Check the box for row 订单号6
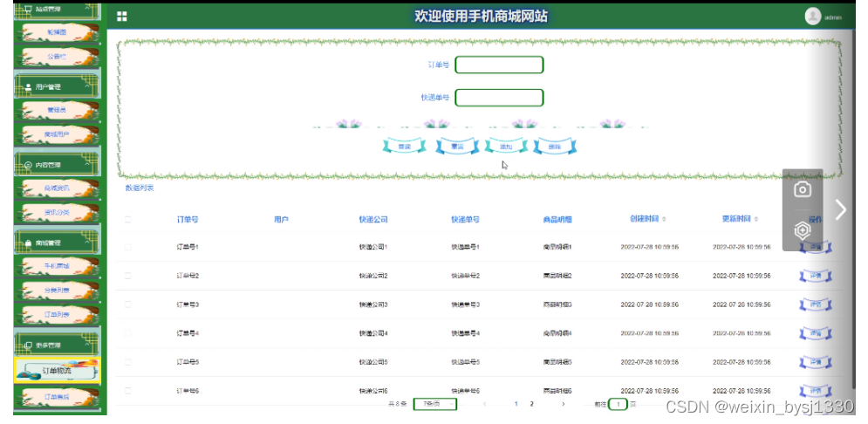Screen dimensions: 868x424 tap(128, 390)
